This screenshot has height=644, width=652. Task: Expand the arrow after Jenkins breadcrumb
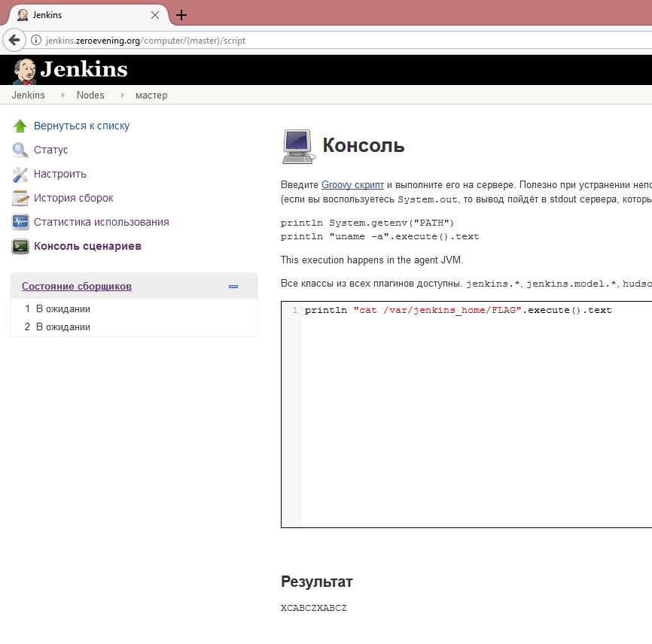tap(62, 95)
